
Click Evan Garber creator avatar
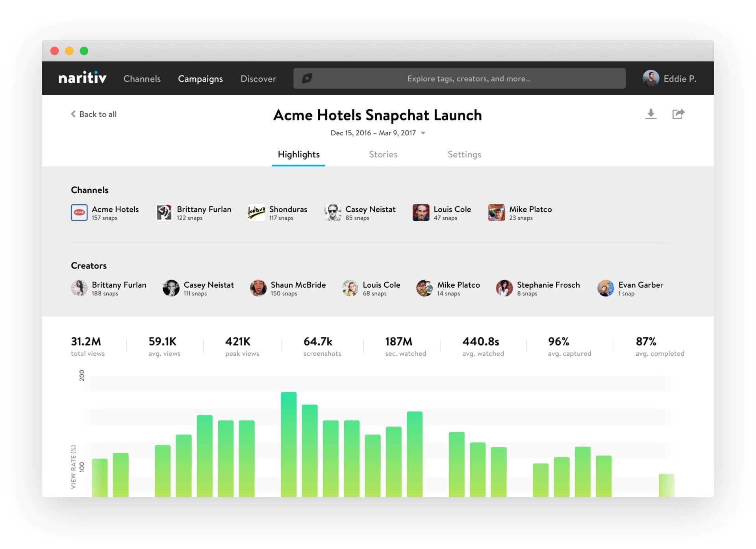coord(606,288)
